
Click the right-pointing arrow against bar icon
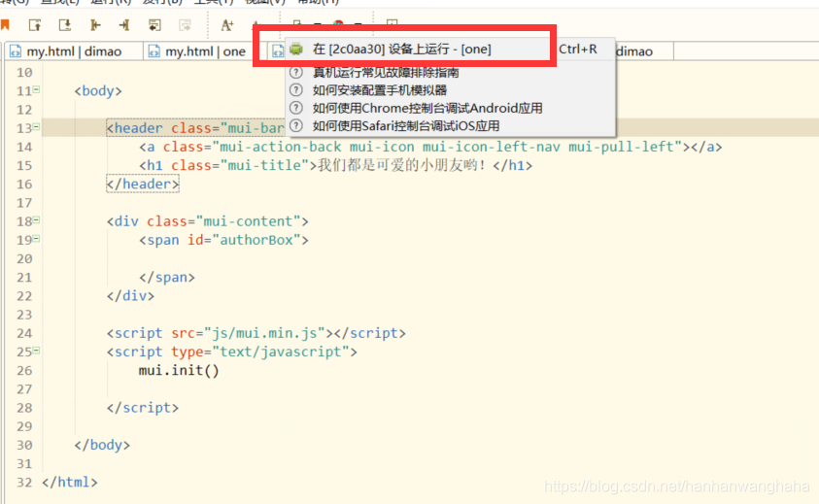pos(124,24)
